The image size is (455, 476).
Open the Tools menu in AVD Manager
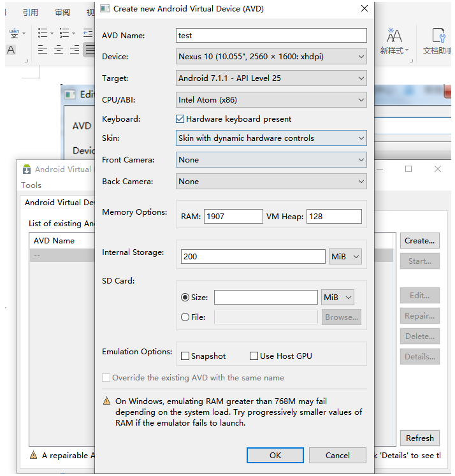pos(31,185)
